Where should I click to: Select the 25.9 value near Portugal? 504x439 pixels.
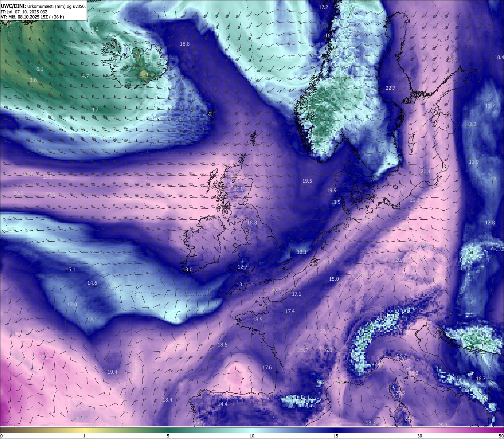[x=198, y=423]
